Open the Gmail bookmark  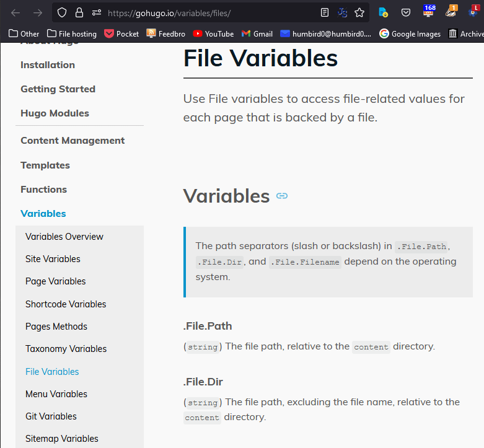(257, 33)
